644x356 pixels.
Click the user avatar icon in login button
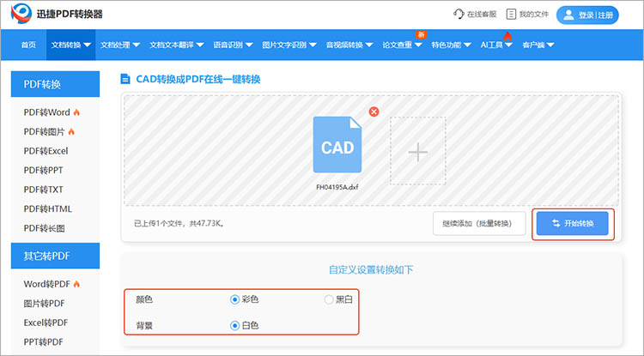568,15
